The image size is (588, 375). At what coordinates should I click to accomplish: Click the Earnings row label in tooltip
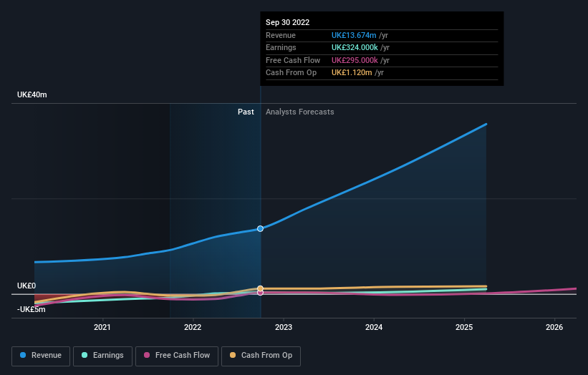(x=281, y=47)
